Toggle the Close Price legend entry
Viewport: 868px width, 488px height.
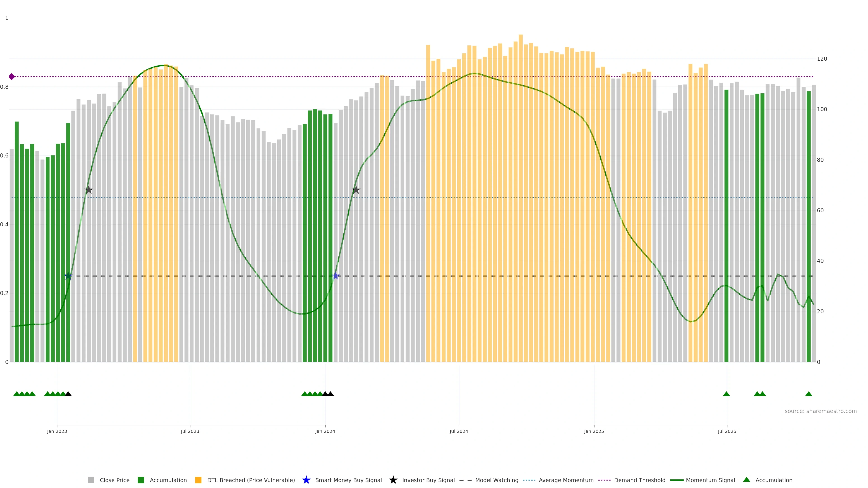click(114, 480)
